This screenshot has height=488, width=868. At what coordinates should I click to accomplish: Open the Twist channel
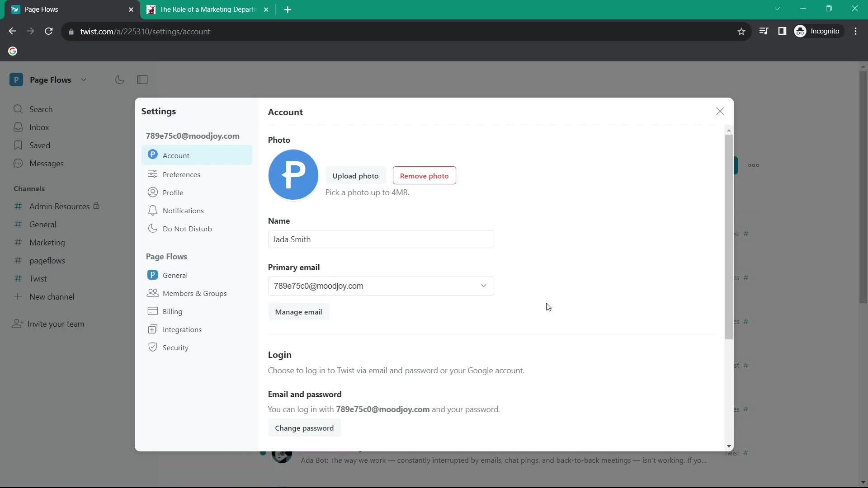30,278
